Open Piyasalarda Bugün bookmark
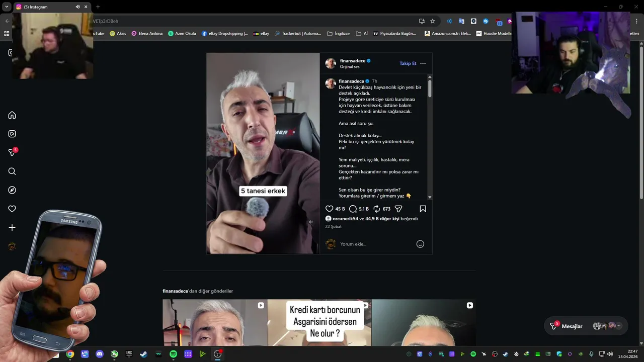644x362 pixels. click(x=394, y=34)
